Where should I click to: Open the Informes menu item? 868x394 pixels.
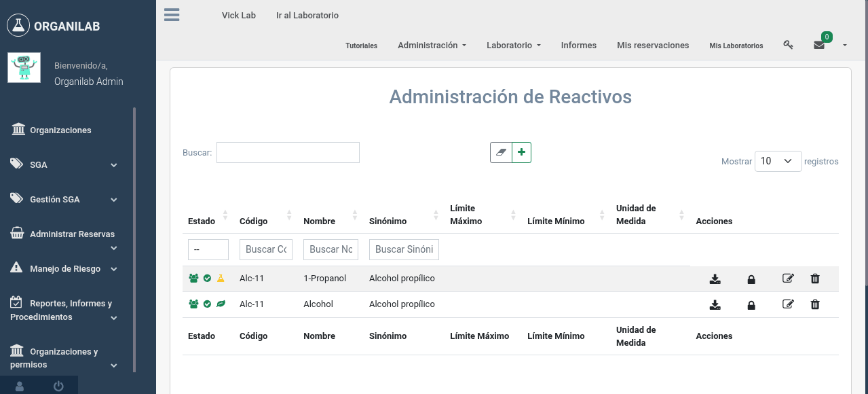pos(578,45)
